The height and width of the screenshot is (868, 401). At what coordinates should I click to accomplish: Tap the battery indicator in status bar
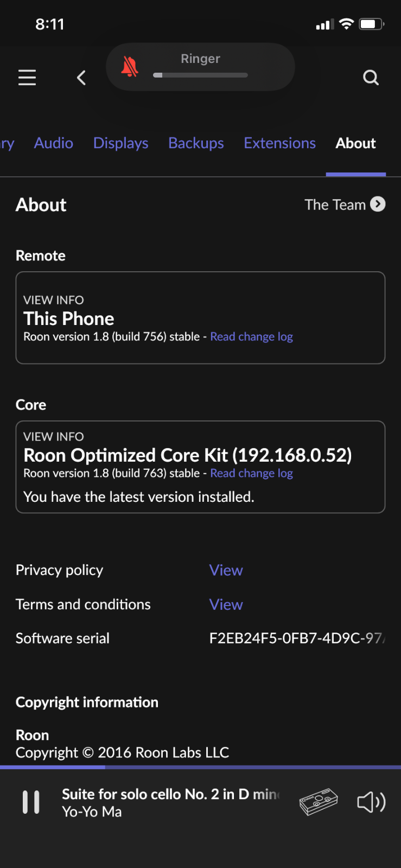tap(372, 24)
